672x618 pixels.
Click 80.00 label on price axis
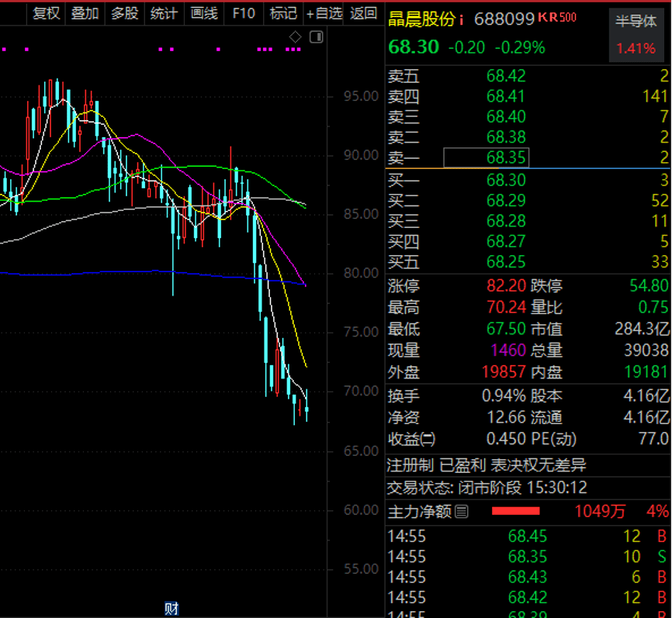pos(361,273)
